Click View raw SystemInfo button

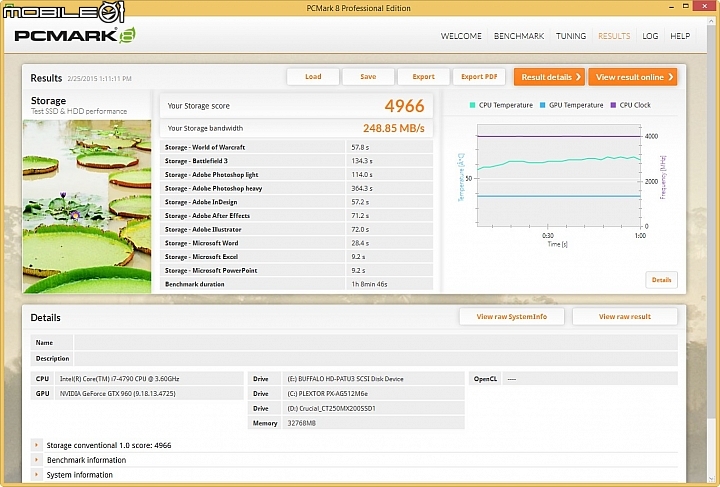click(x=512, y=316)
